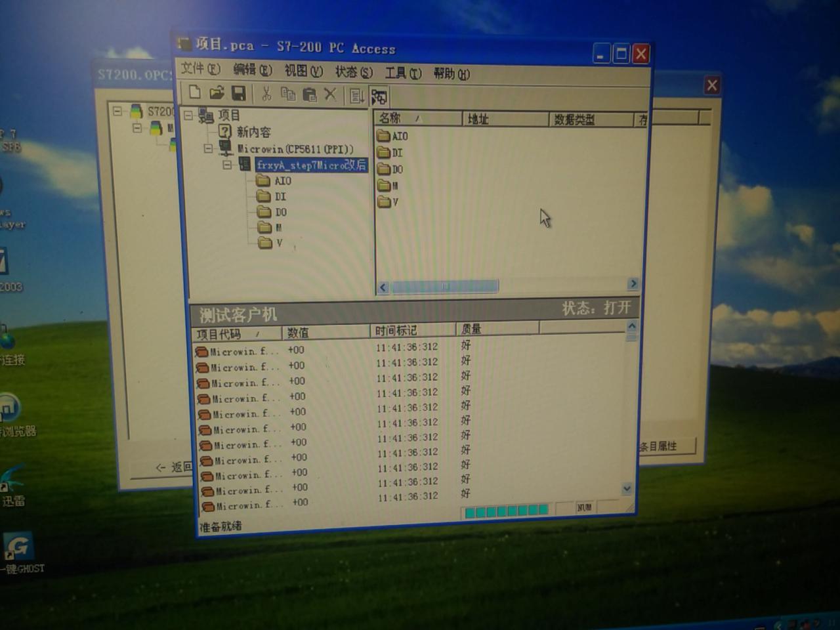Delete the selected item
This screenshot has height=630, width=840.
(x=331, y=94)
